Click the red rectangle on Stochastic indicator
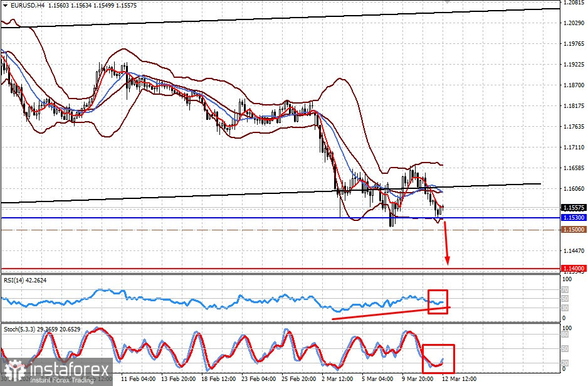Screen dimensions: 588x386 [x=438, y=359]
